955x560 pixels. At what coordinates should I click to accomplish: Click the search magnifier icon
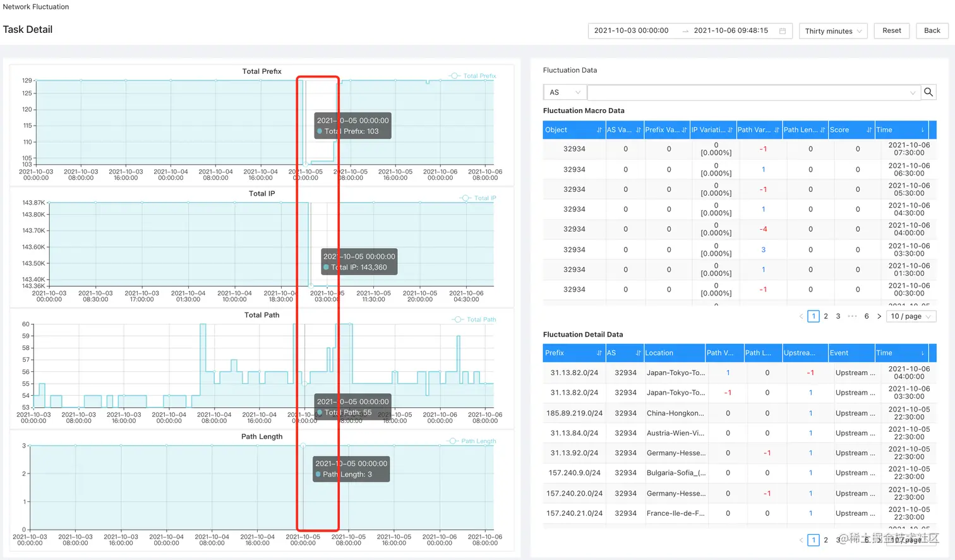(x=928, y=92)
